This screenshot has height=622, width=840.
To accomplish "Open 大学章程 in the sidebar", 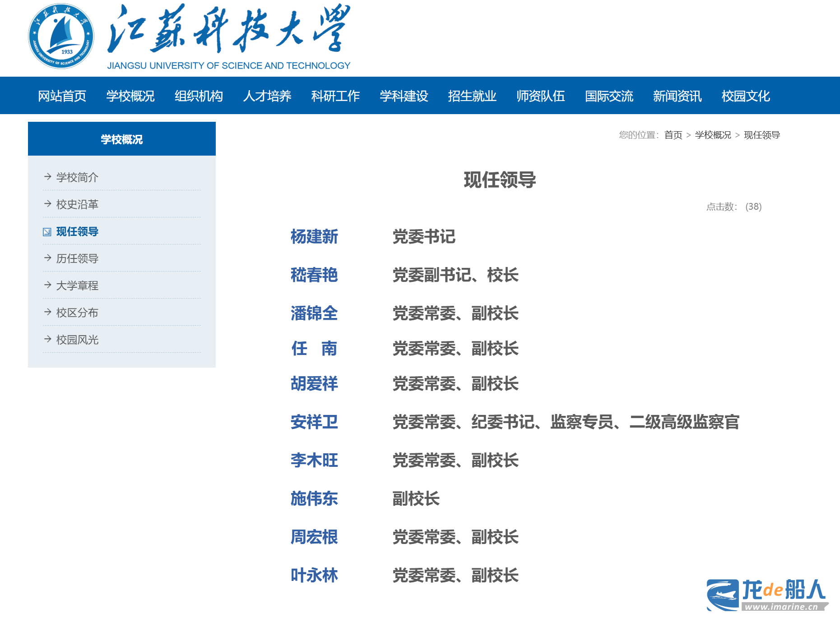I will point(77,286).
